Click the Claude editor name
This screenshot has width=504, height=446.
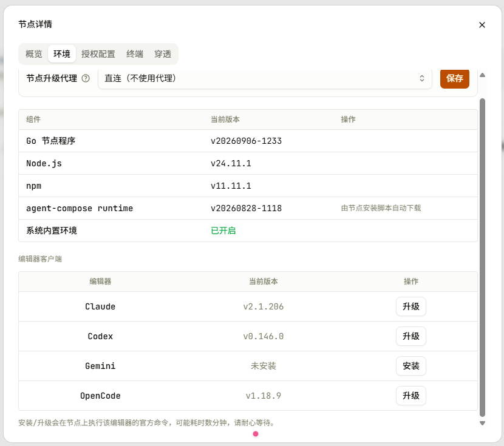(100, 306)
